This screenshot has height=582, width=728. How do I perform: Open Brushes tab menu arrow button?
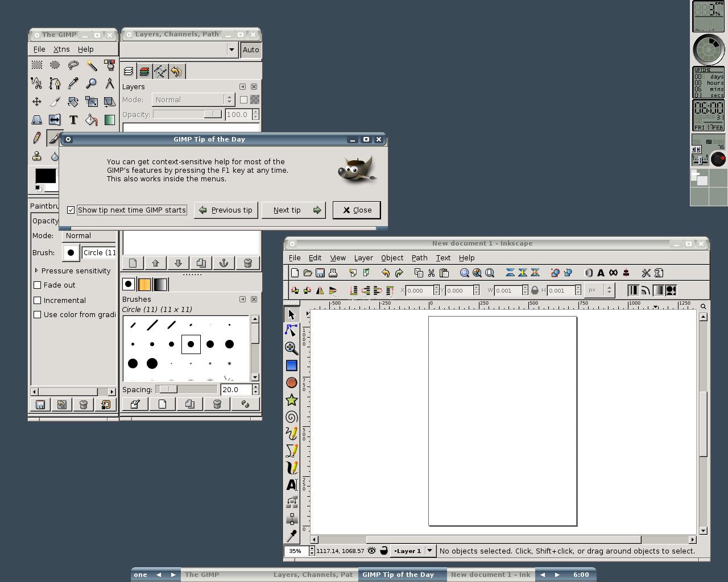[242, 299]
